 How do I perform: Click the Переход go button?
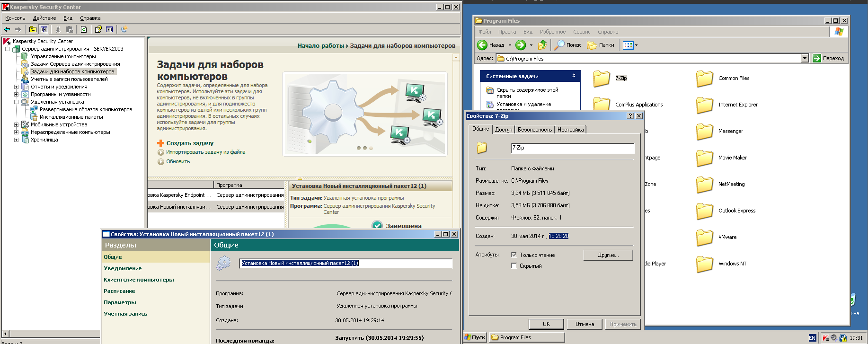point(828,58)
